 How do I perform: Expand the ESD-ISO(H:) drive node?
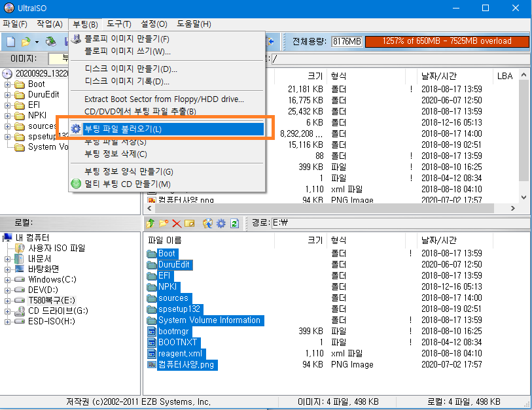pos(7,322)
